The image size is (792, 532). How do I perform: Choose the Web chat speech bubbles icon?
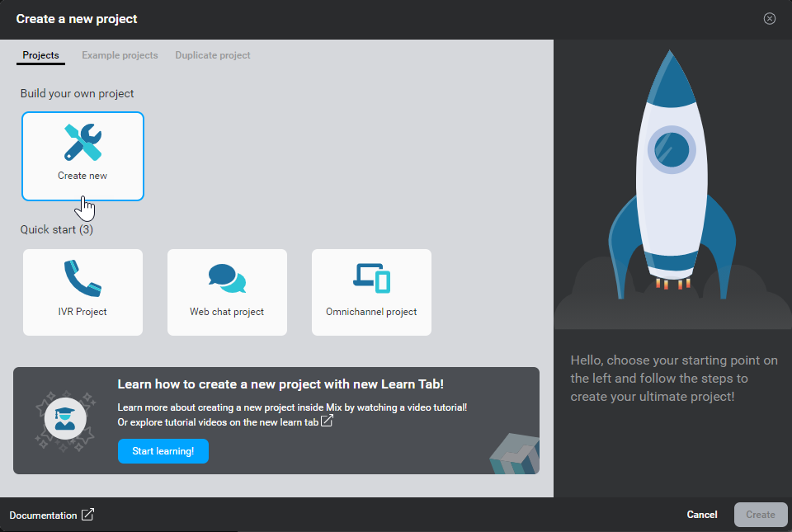coord(227,279)
